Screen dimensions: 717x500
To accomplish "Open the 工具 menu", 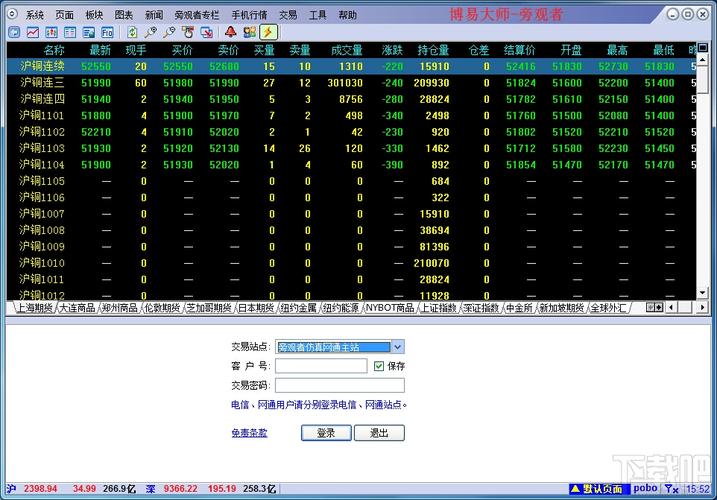I will pyautogui.click(x=317, y=15).
